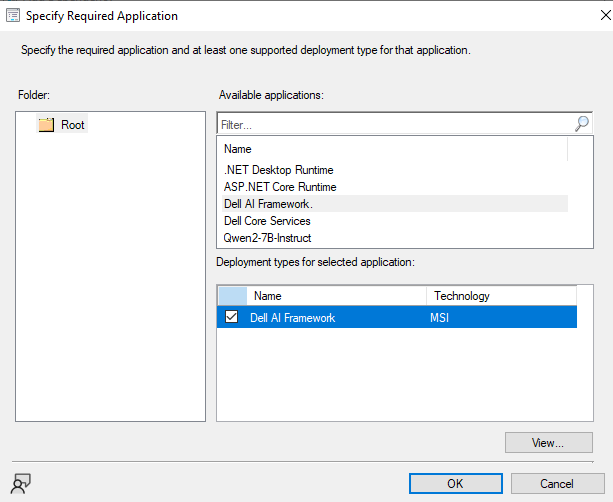This screenshot has width=613, height=502.
Task: Click the MSI cell in the deployment type row
Action: point(441,317)
